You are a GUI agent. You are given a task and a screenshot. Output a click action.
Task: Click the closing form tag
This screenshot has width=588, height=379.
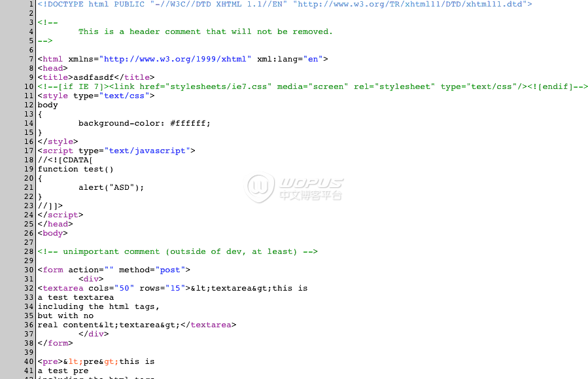click(55, 343)
